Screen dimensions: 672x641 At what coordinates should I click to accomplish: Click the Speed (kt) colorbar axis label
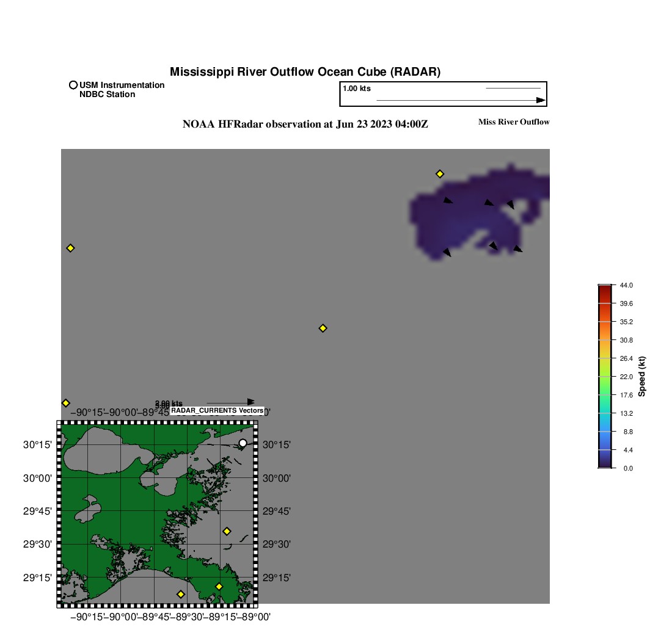tap(642, 377)
